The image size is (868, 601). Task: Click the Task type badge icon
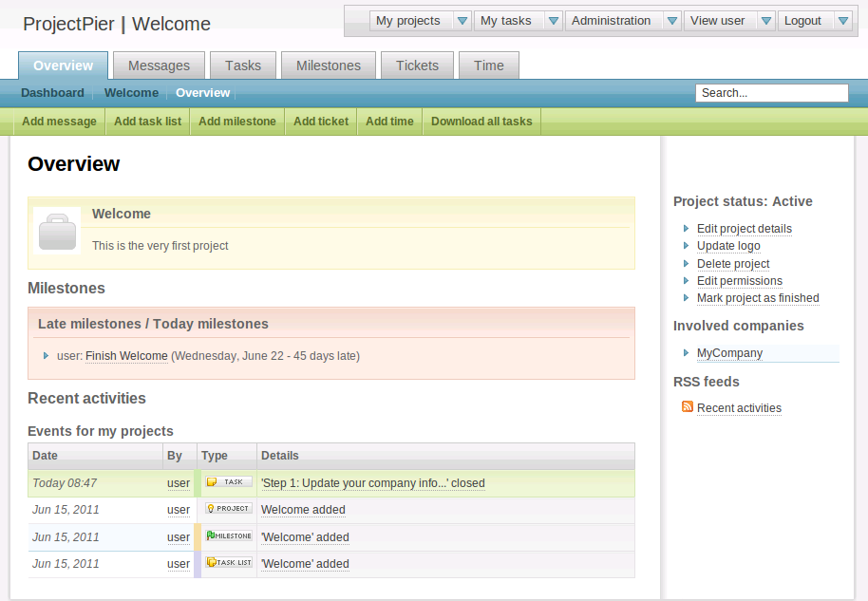[229, 482]
